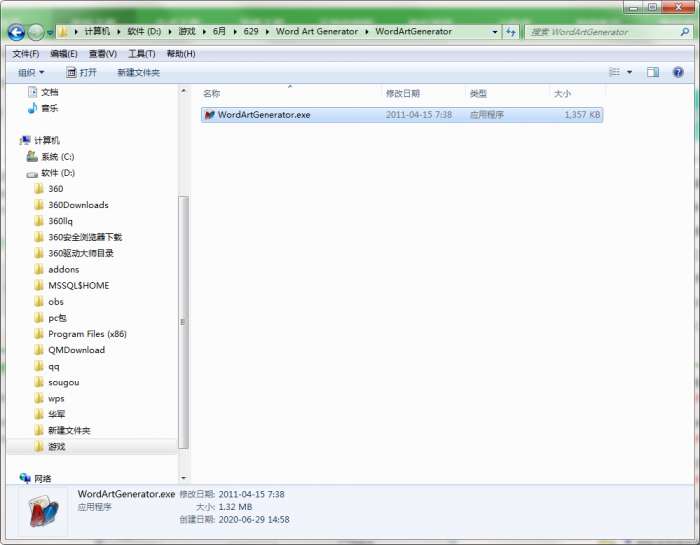This screenshot has height=545, width=700.
Task: Click navigation pane scrollbar down arrow
Action: 183,478
